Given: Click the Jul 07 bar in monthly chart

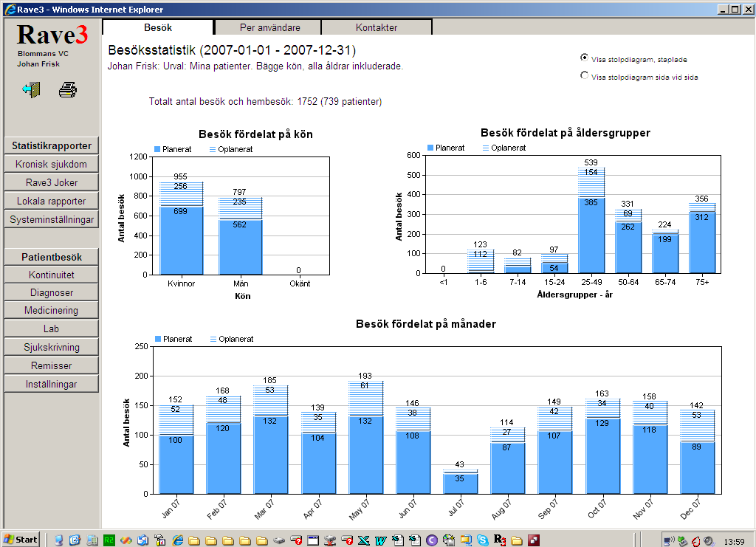Looking at the screenshot, I should pos(460,481).
